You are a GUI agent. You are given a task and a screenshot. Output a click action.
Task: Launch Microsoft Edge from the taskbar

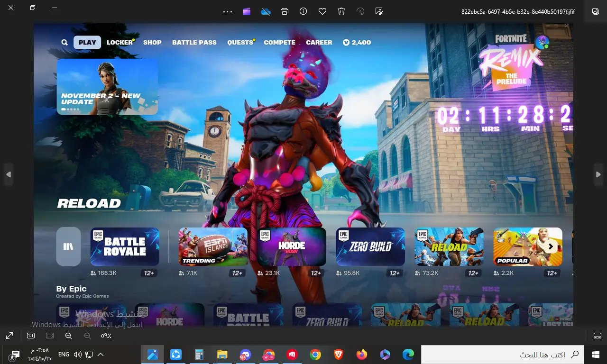pos(408,355)
